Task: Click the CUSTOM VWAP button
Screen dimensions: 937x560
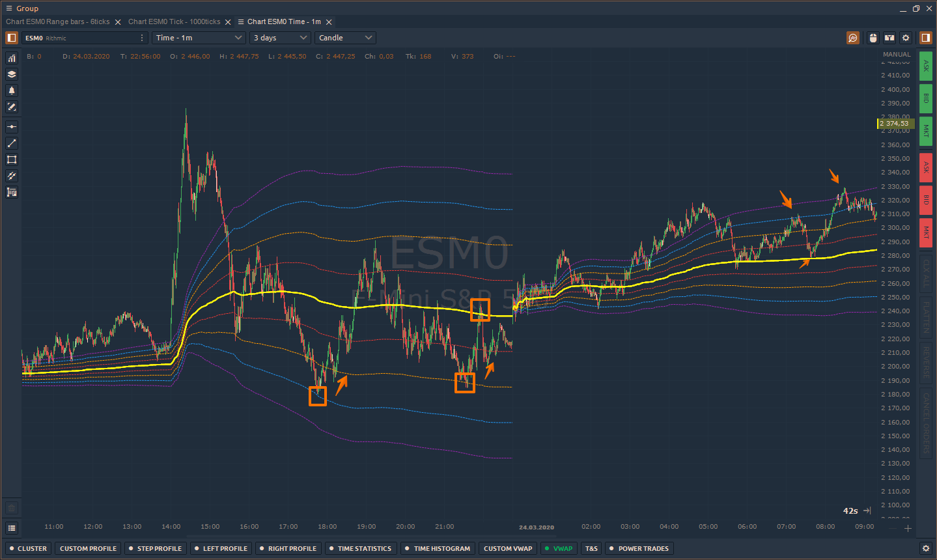Action: [x=508, y=548]
